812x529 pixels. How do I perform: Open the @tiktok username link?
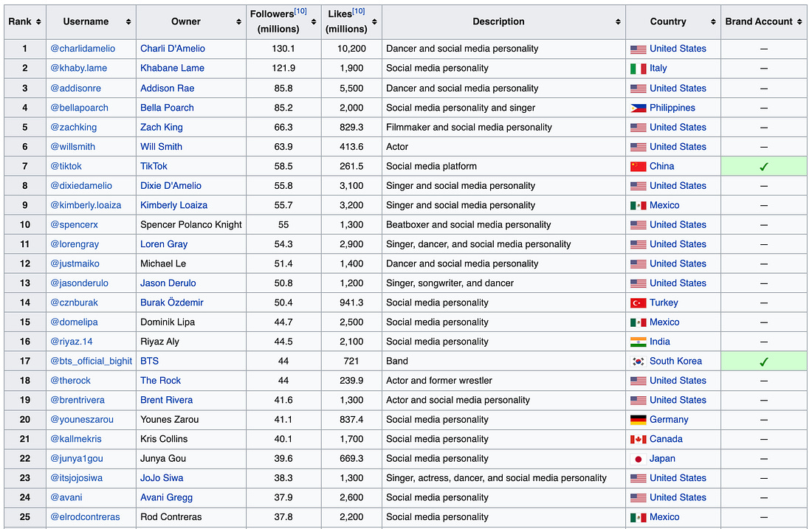[x=66, y=166]
